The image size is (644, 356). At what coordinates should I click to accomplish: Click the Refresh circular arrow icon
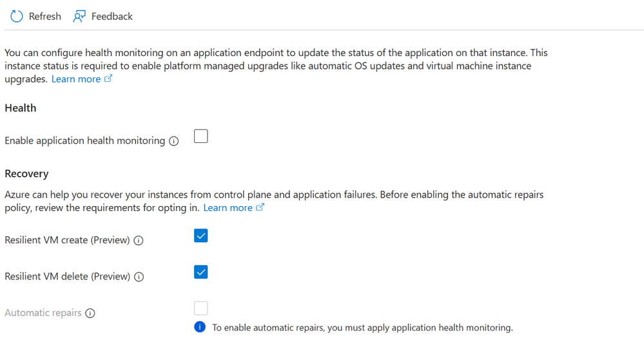[17, 16]
